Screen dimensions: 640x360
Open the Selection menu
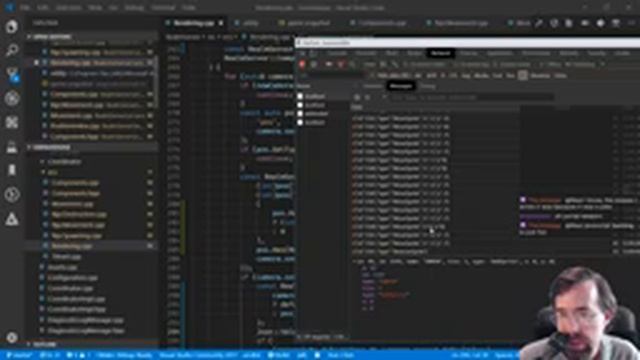coord(68,8)
